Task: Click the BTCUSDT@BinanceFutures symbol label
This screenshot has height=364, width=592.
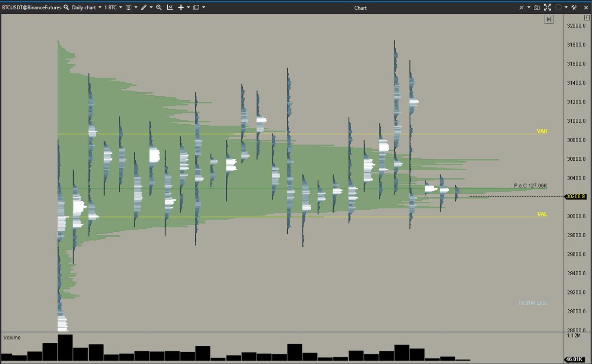Action: [32, 7]
